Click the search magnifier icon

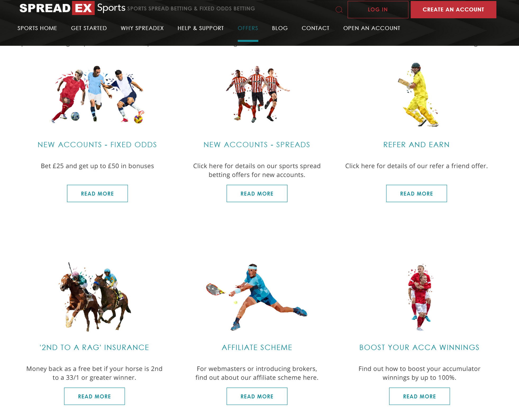coord(339,10)
